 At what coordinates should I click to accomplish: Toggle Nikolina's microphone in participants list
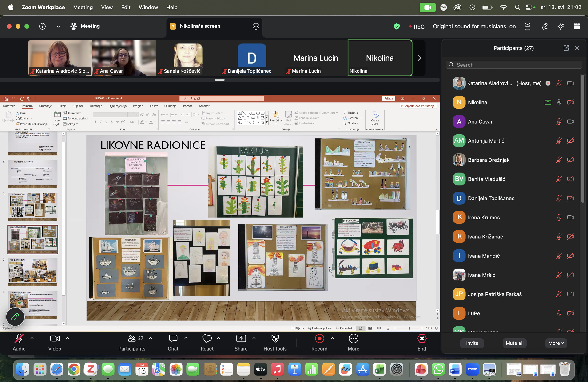[x=559, y=102]
